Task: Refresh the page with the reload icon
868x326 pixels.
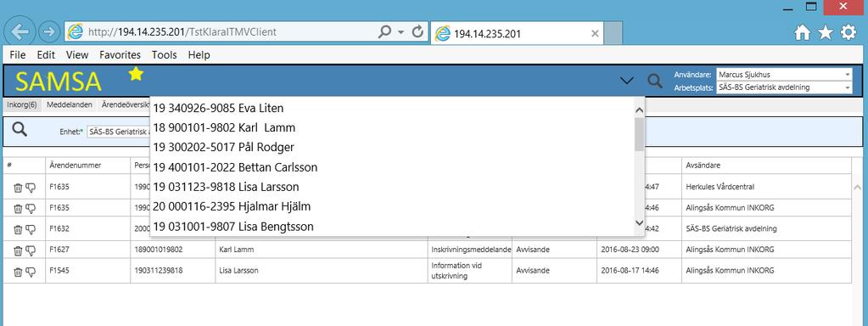Action: (418, 31)
